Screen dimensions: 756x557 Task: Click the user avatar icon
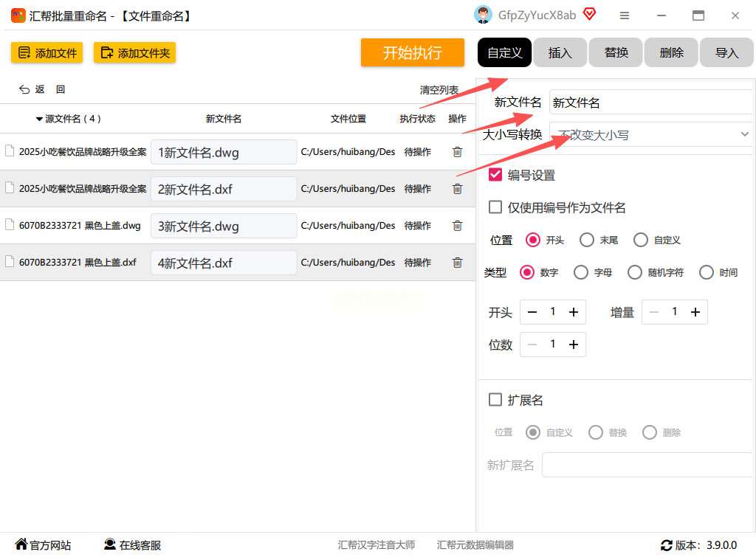(x=483, y=15)
